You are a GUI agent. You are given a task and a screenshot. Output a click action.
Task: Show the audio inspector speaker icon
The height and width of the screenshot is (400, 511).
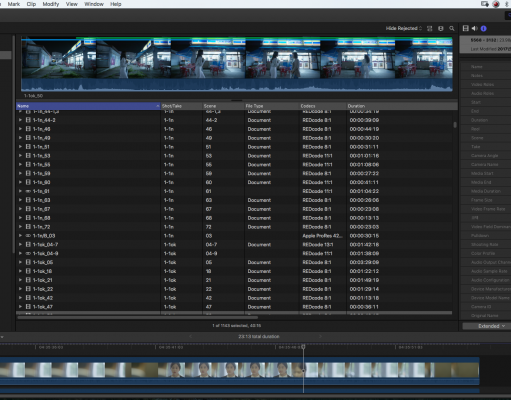click(x=475, y=28)
